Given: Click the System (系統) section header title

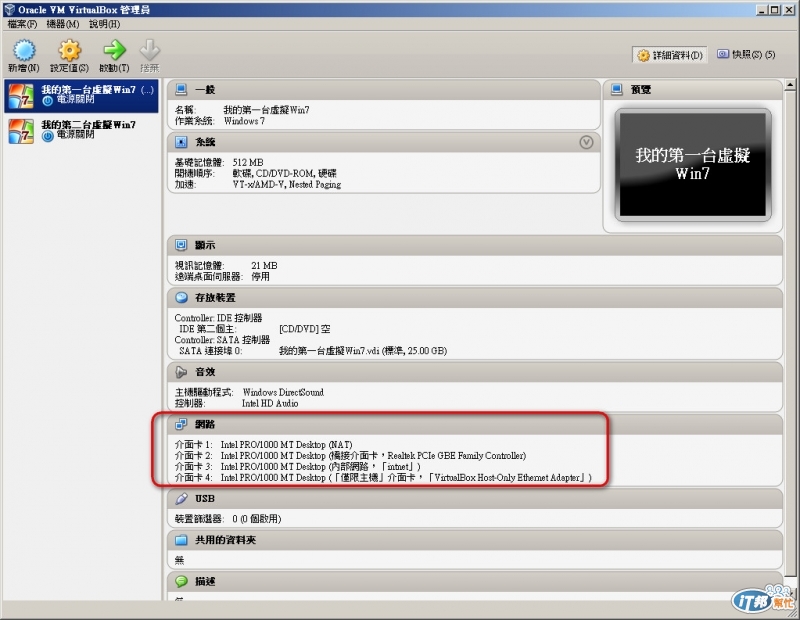Looking at the screenshot, I should coord(205,142).
